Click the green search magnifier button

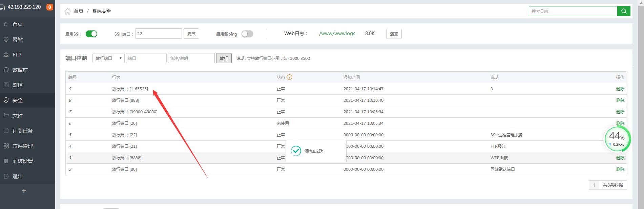click(624, 11)
